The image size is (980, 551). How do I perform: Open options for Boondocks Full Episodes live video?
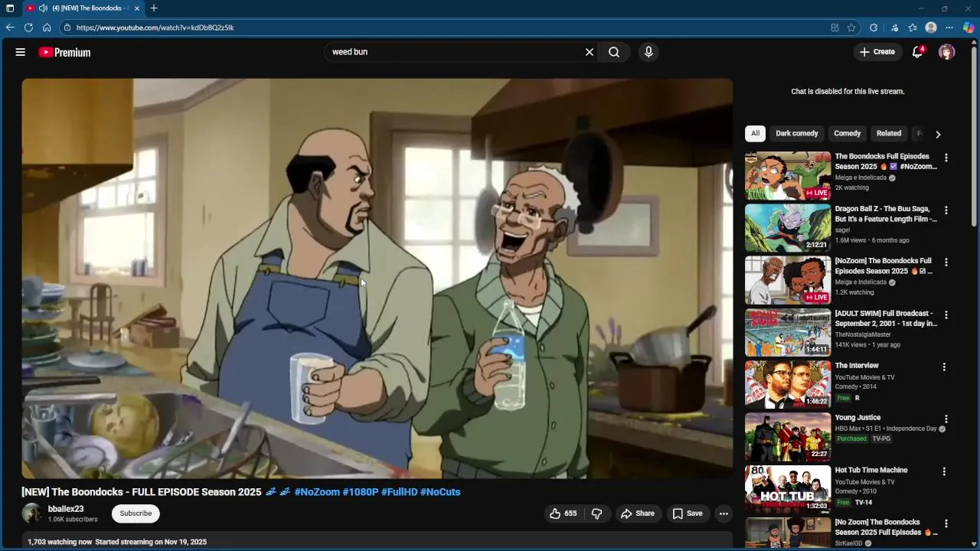coord(946,158)
